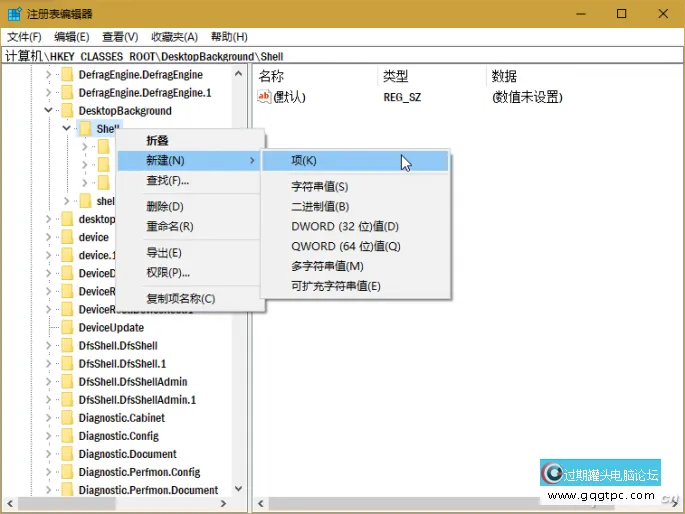Screen dimensions: 685x514
Task: Click the registry address bar path
Action: (x=342, y=56)
